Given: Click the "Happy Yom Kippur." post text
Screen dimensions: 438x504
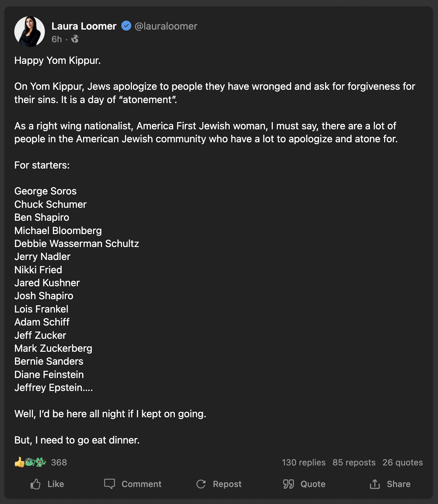Looking at the screenshot, I should point(58,60).
